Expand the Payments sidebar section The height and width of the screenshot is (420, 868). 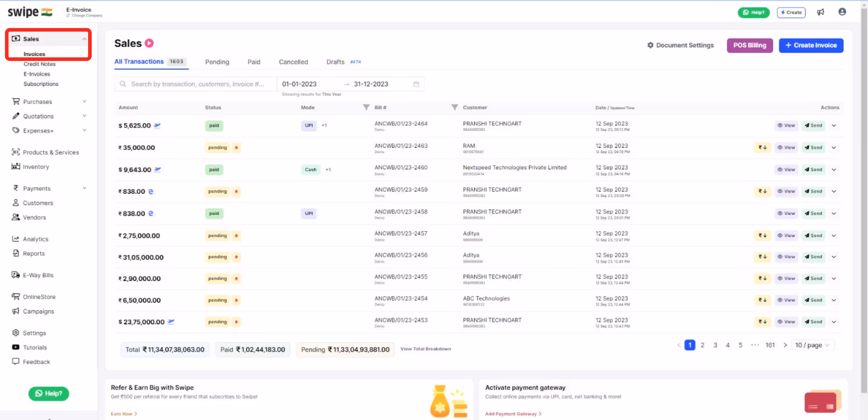coord(84,188)
